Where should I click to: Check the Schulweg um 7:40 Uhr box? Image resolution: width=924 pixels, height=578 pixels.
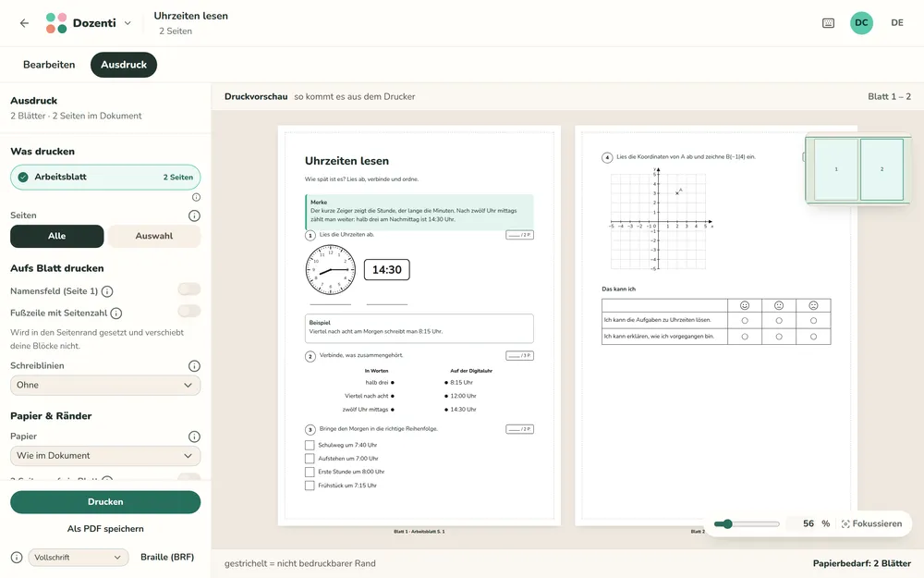[x=310, y=446]
